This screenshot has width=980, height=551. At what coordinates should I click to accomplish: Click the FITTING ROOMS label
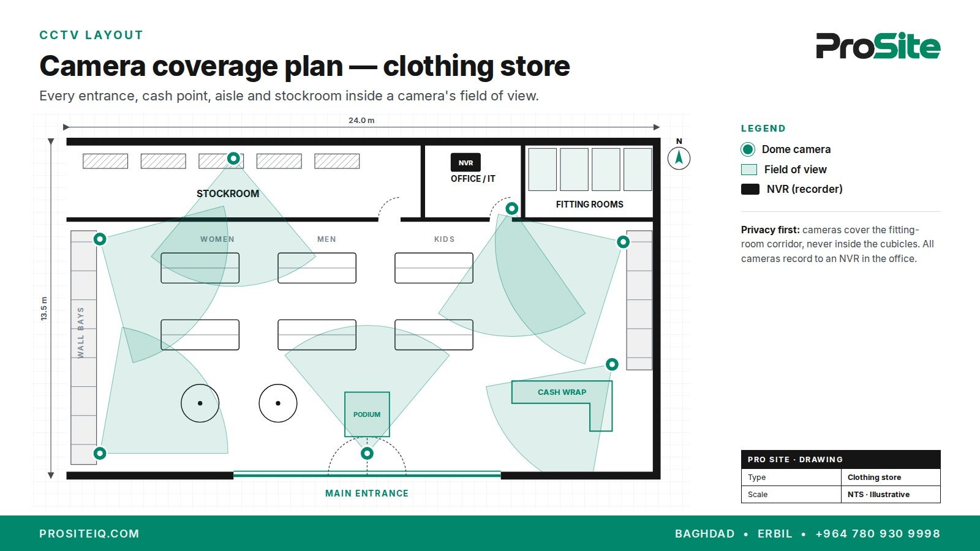coord(590,204)
